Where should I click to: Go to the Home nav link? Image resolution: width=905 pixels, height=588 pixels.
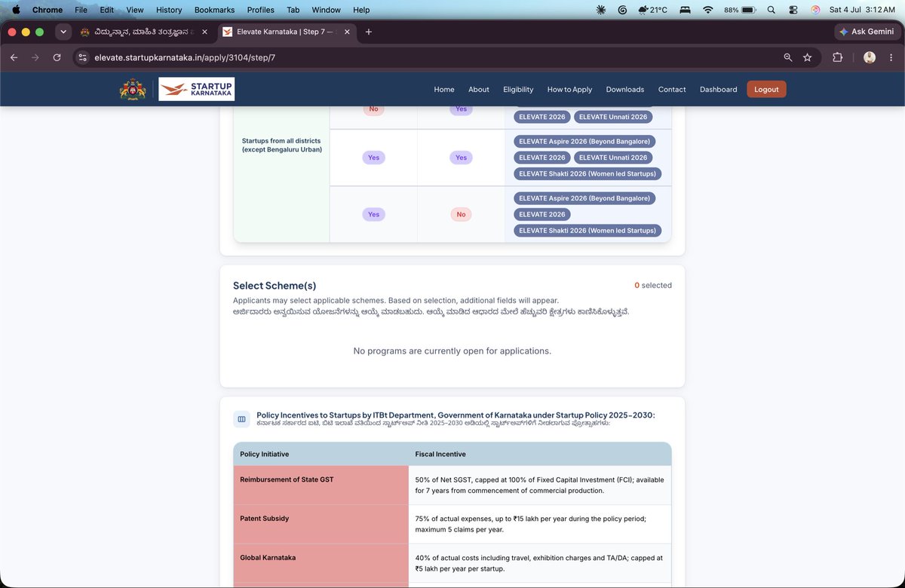coord(444,89)
